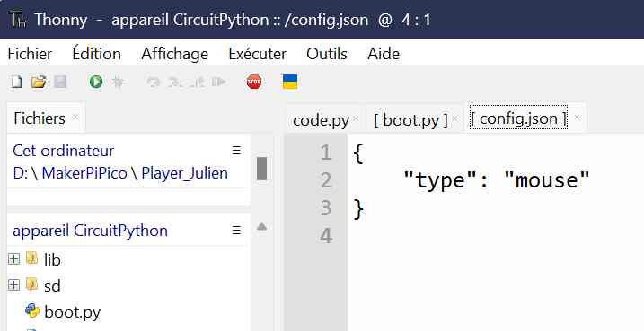Open the appareil CircuitPython panel menu
Image resolution: width=644 pixels, height=331 pixels.
click(236, 231)
